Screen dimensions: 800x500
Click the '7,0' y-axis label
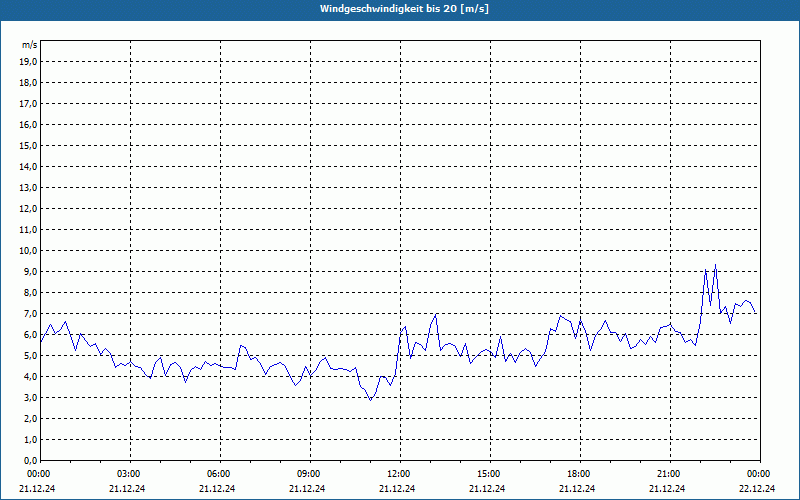(x=30, y=314)
